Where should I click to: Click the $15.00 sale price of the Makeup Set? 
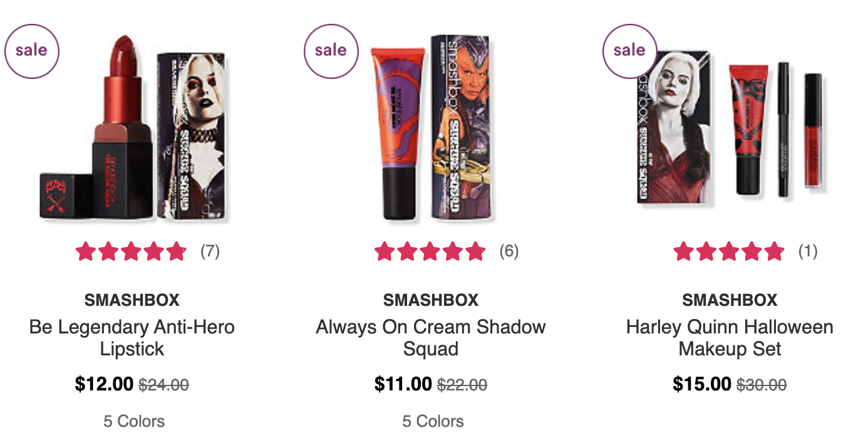(702, 384)
